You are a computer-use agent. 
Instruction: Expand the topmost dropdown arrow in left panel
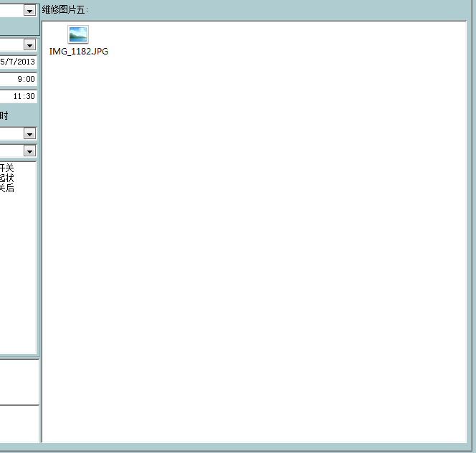29,10
